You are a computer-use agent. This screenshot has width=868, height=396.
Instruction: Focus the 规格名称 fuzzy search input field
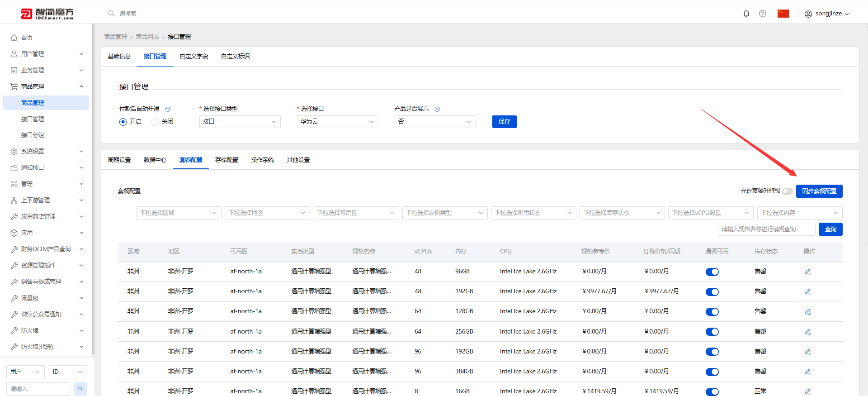pyautogui.click(x=766, y=229)
